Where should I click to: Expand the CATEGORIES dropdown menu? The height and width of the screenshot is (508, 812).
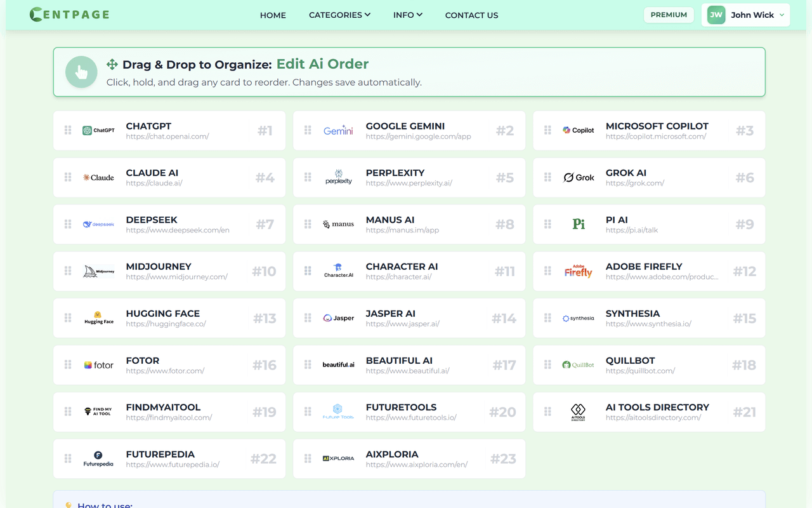[x=339, y=15]
